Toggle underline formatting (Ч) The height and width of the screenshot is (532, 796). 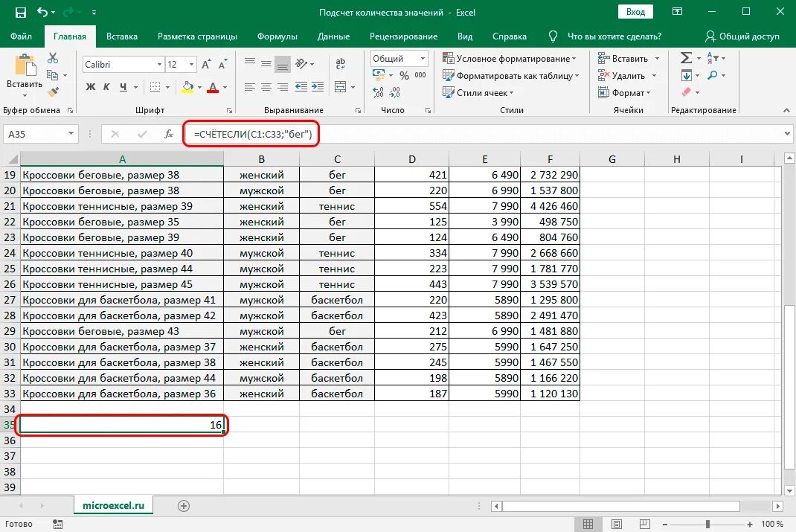click(x=123, y=87)
